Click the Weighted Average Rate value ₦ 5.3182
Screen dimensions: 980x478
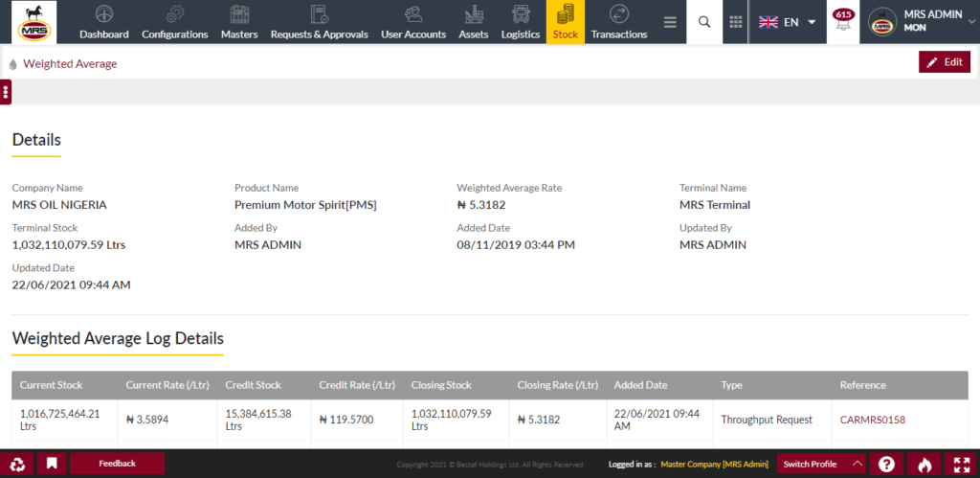coord(481,205)
